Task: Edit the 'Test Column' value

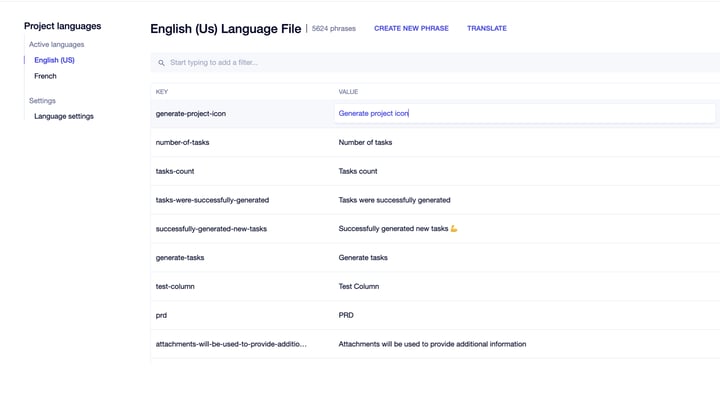Action: (x=359, y=287)
